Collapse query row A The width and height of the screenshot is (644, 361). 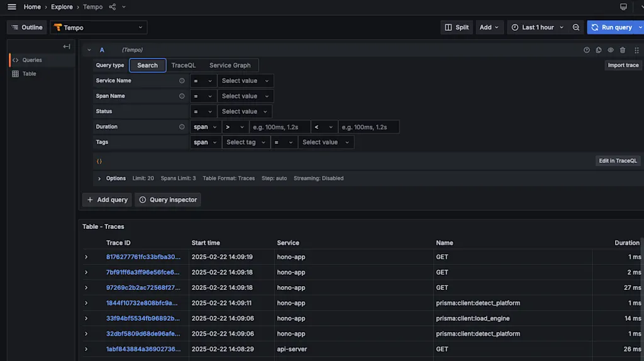tap(89, 50)
